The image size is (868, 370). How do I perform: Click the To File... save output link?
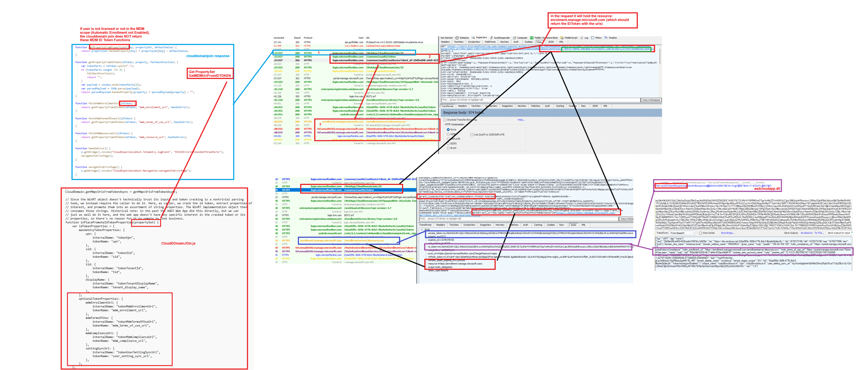pos(819,233)
